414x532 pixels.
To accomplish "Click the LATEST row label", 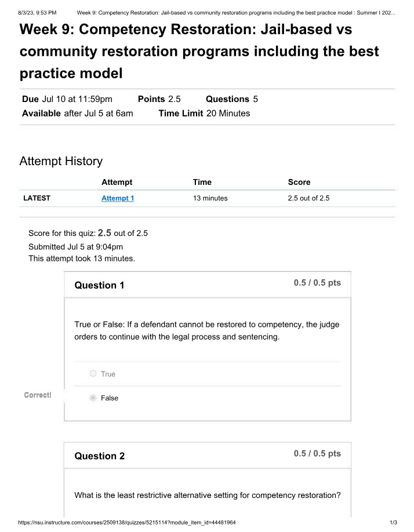I will pos(37,198).
